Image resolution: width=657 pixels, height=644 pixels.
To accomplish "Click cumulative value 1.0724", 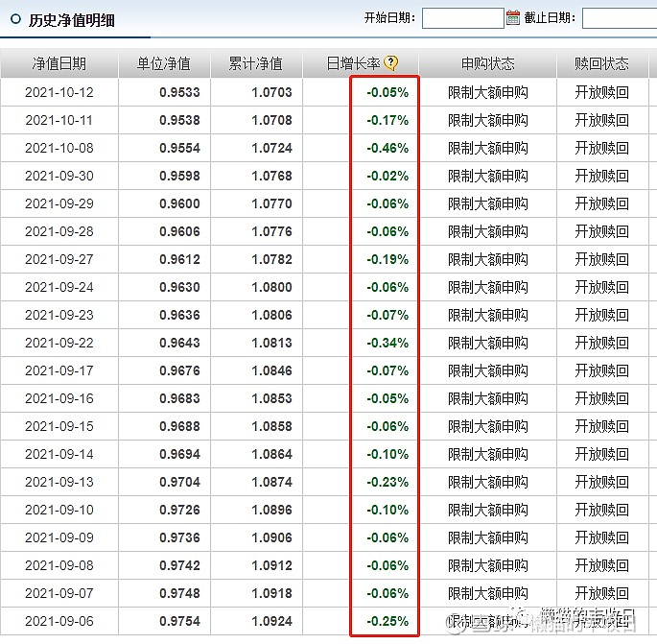I will click(271, 148).
